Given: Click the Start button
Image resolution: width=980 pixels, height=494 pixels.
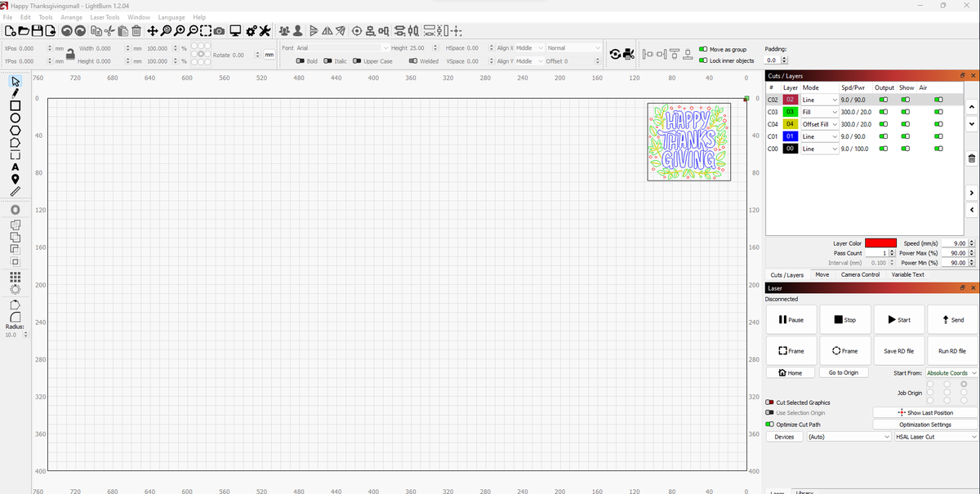Looking at the screenshot, I should [x=900, y=319].
